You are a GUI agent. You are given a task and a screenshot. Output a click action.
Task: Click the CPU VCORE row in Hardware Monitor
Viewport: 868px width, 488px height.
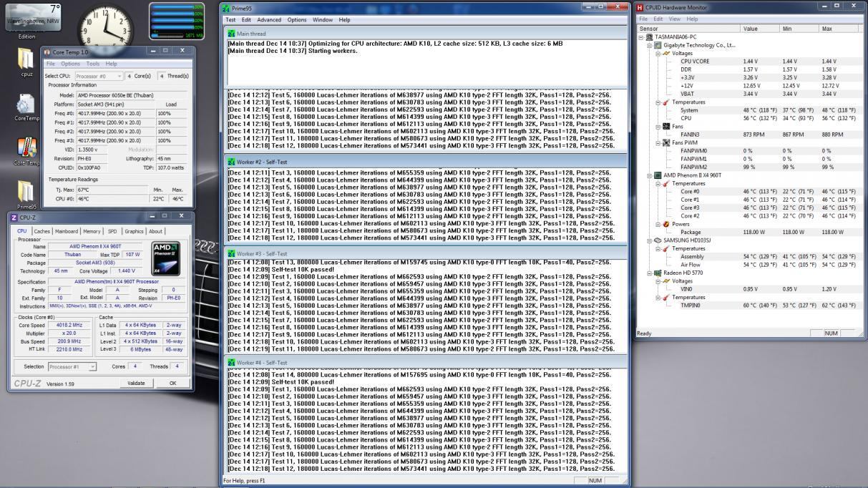(x=748, y=62)
